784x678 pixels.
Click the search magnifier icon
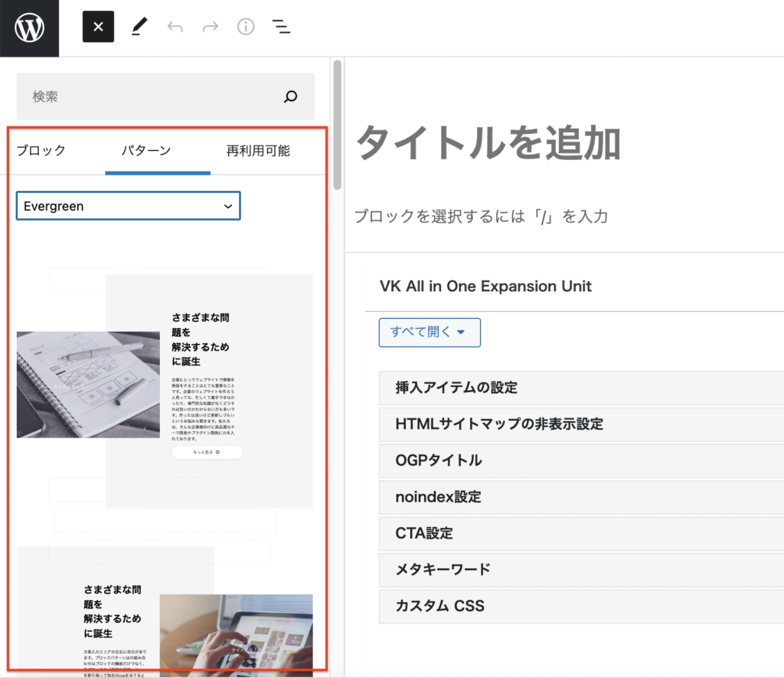[x=291, y=97]
